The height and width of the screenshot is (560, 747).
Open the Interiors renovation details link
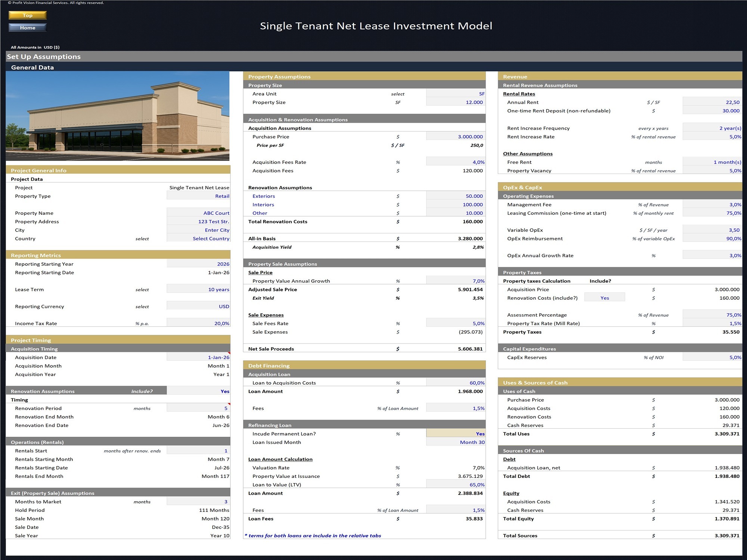point(263,205)
